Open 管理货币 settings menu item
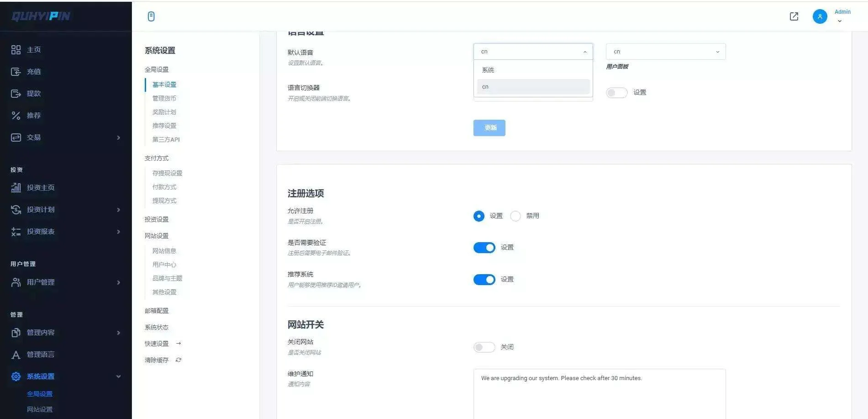This screenshot has height=419, width=868. pos(164,98)
